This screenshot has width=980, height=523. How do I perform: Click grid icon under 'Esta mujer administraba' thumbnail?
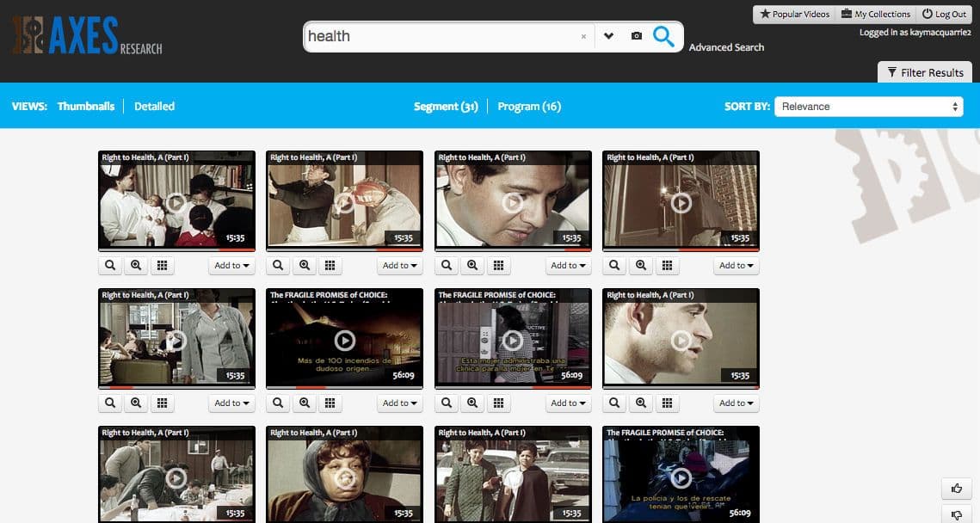coord(498,403)
